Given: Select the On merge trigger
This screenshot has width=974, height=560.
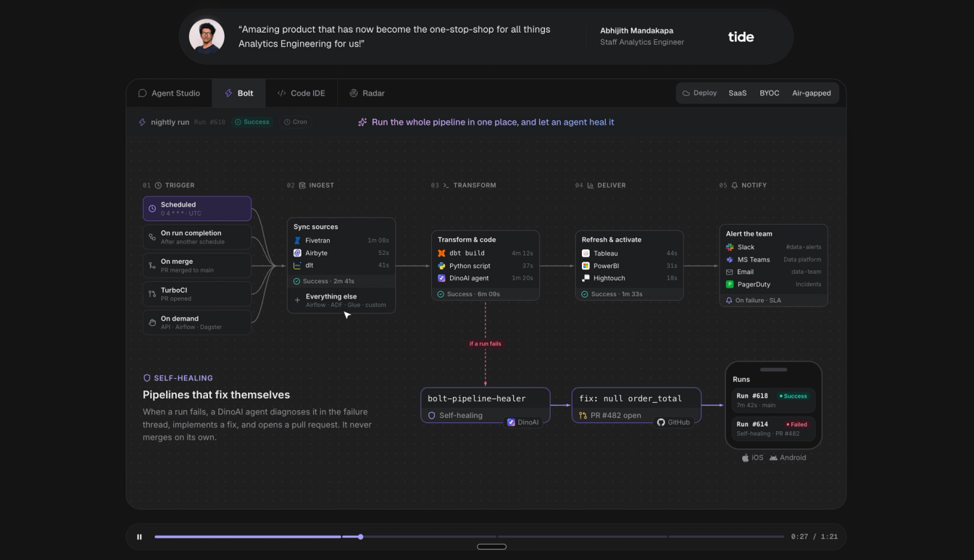Looking at the screenshot, I should 197,265.
